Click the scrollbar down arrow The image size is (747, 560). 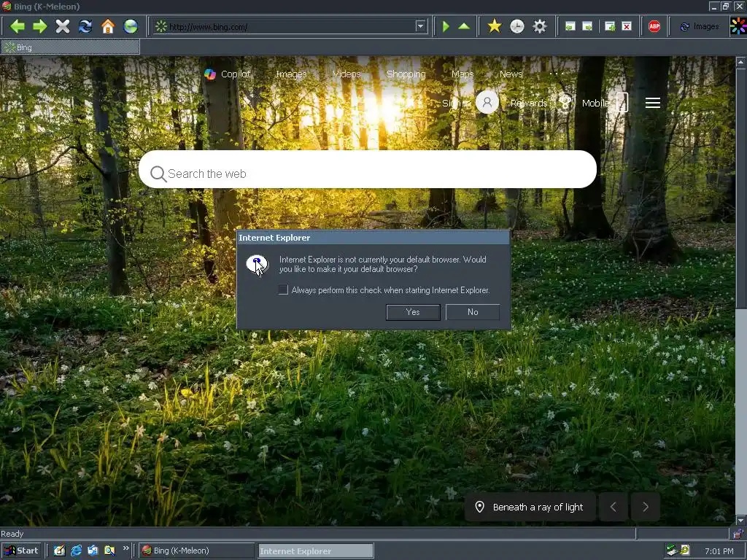[741, 520]
